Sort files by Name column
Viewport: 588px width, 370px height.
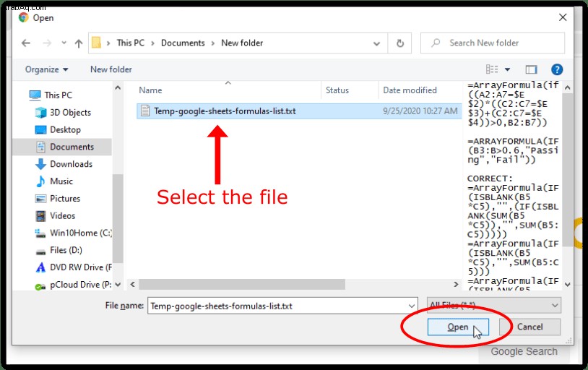click(x=150, y=90)
